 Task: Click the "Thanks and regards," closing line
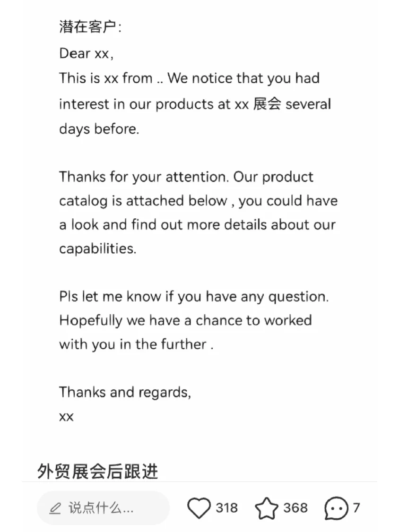click(x=125, y=392)
